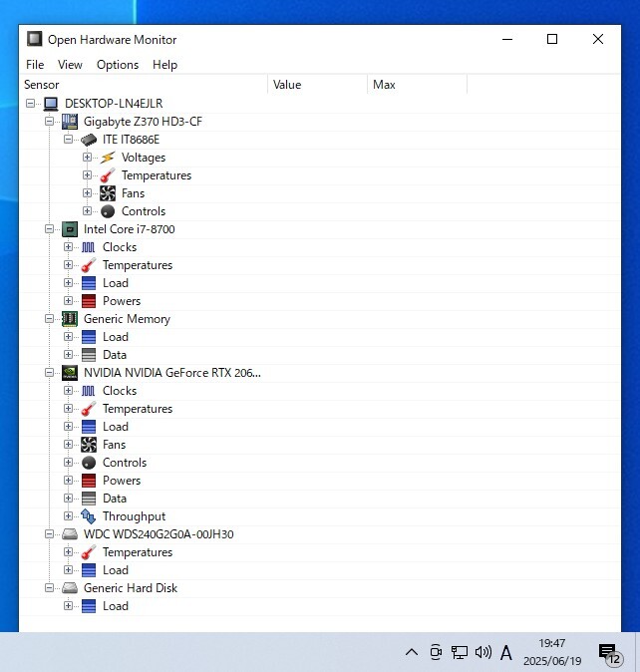Image resolution: width=640 pixels, height=672 pixels.
Task: Collapse the WDC WDS240G2G0A-00JH30 node
Action: [49, 534]
